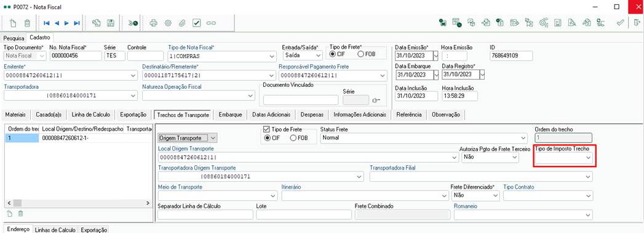Open the Referência tab
644x233 pixels.
408,115
